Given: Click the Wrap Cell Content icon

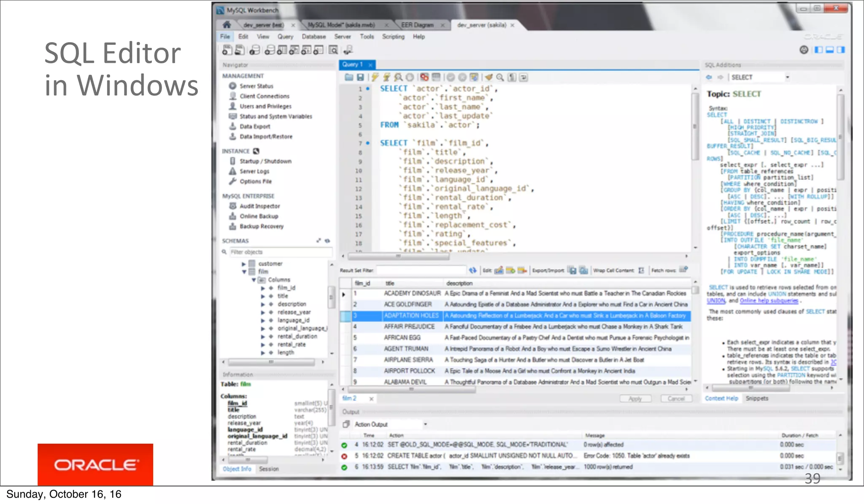Looking at the screenshot, I should click(641, 270).
